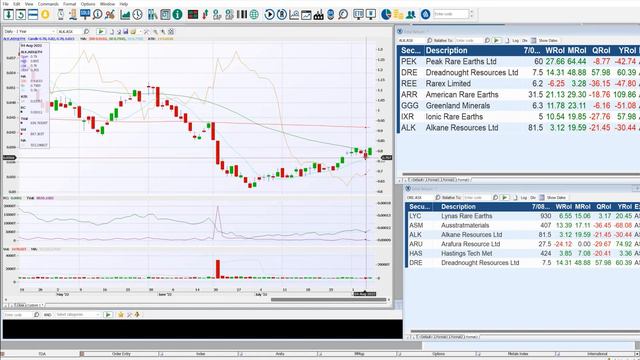640x360 pixels.
Task: Click the green people group icon
Action: click(411, 15)
